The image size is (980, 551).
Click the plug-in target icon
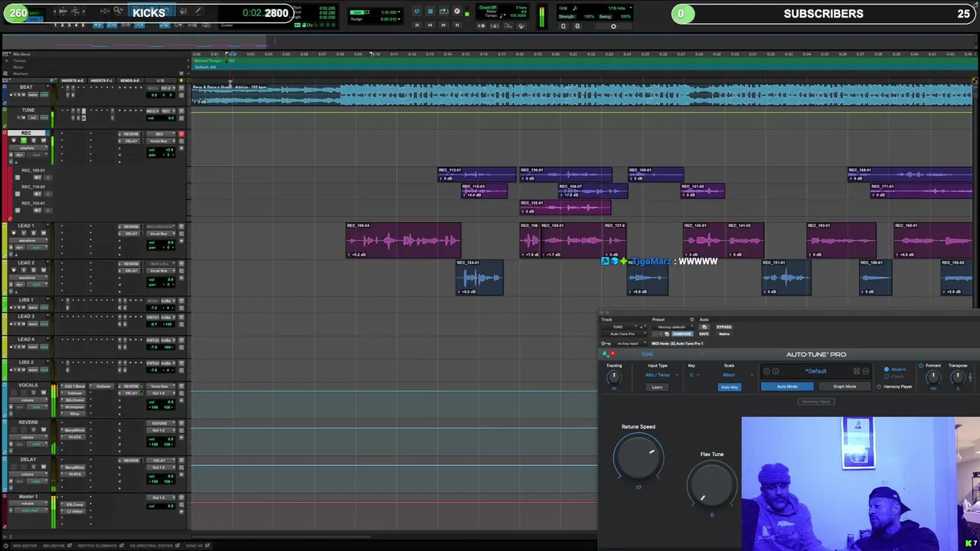(692, 319)
